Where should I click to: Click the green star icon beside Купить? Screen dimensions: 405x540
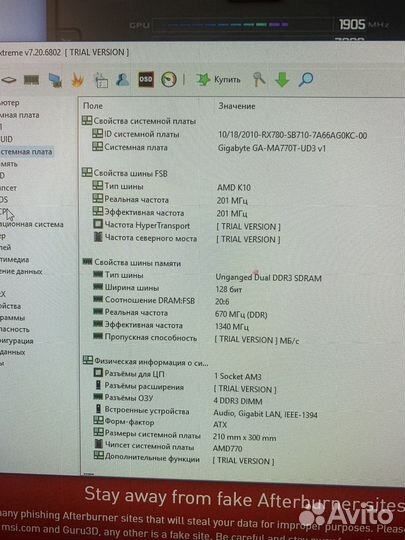[x=203, y=80]
